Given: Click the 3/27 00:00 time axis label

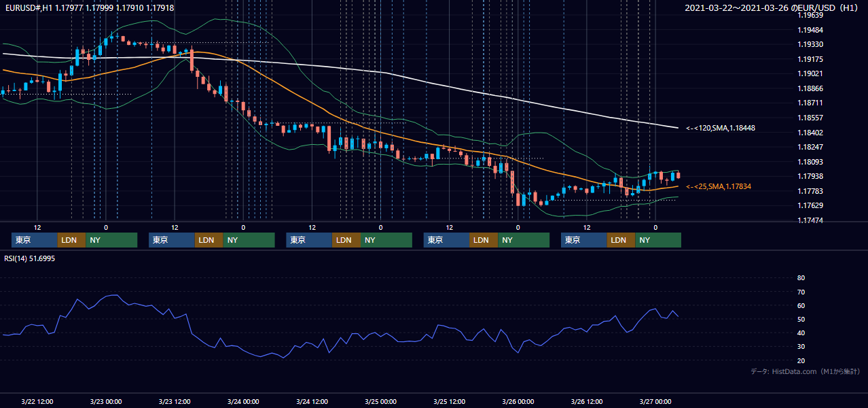Looking at the screenshot, I should (655, 401).
